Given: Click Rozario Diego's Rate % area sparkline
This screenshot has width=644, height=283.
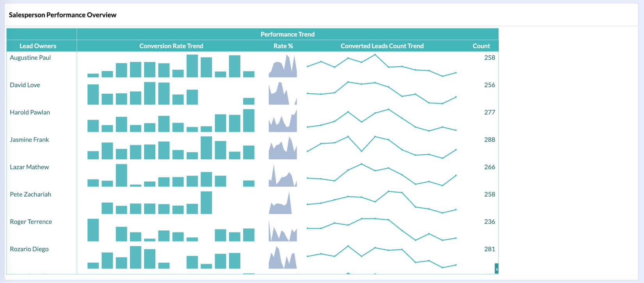Looking at the screenshot, I should (283, 257).
